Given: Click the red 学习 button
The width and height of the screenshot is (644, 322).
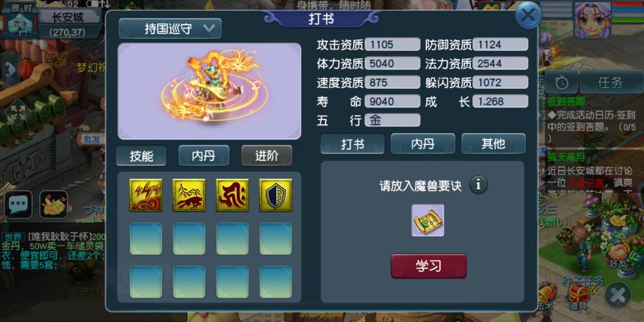Looking at the screenshot, I should pos(428,266).
